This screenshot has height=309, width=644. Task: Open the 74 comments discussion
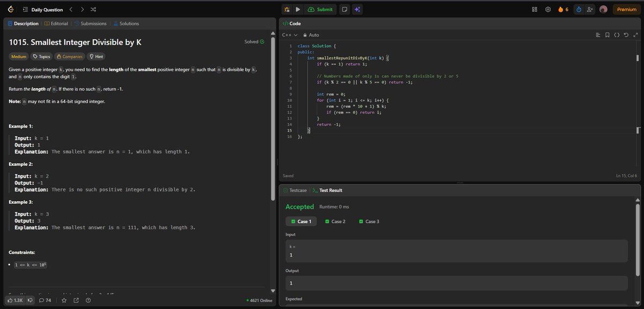coord(45,300)
